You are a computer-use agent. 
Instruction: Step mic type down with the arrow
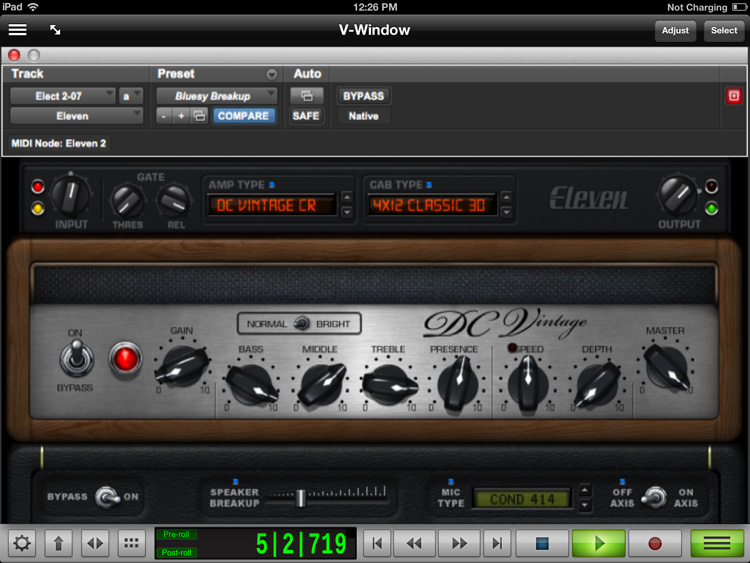585,505
